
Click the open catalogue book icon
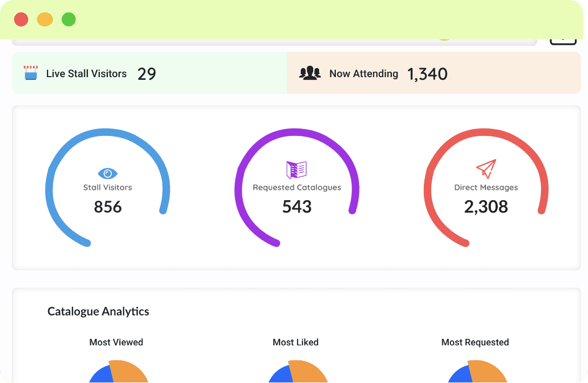[296, 170]
